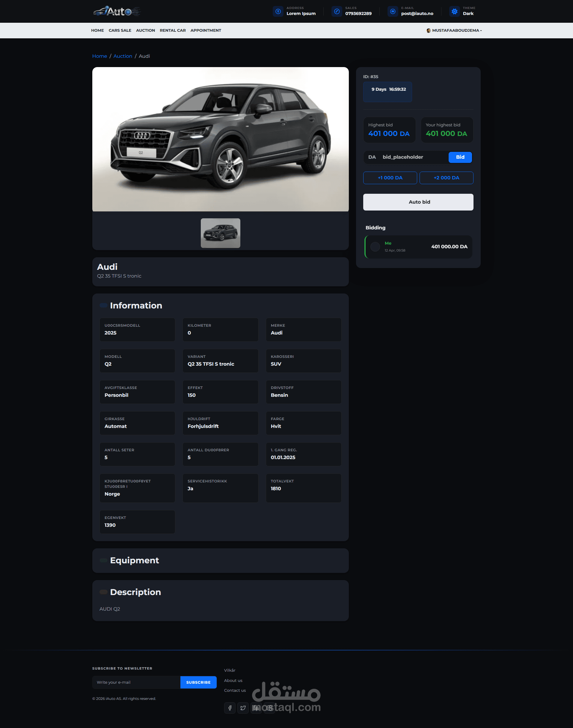Open the APPOINTMENT menu item
The width and height of the screenshot is (573, 728).
coord(206,31)
